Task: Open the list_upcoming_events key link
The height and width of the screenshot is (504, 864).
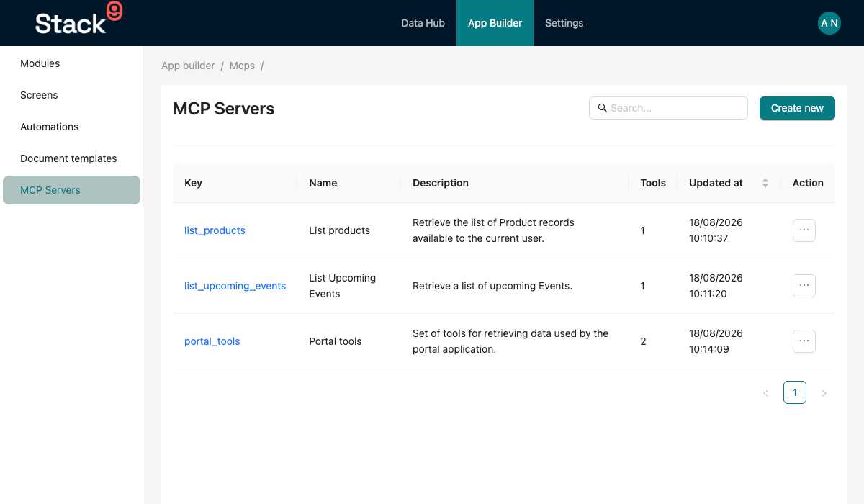Action: [235, 286]
